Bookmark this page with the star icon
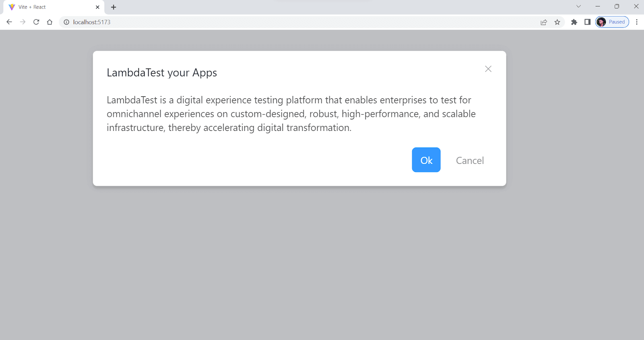 coord(557,22)
